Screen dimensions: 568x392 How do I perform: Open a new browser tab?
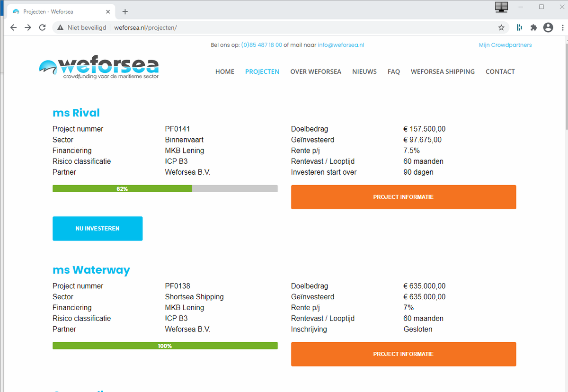[x=125, y=12]
